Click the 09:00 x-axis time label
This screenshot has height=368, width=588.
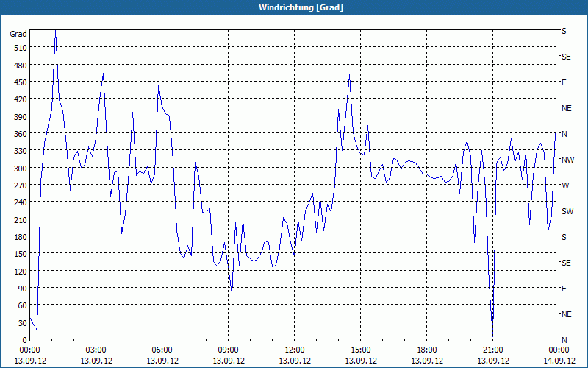[x=229, y=350]
